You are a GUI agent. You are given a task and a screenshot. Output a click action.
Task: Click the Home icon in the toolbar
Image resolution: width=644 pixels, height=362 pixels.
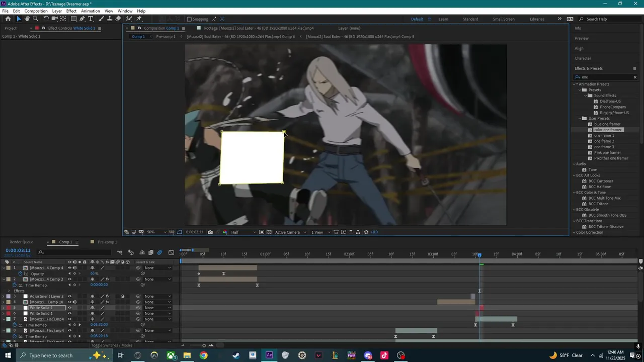tap(8, 19)
